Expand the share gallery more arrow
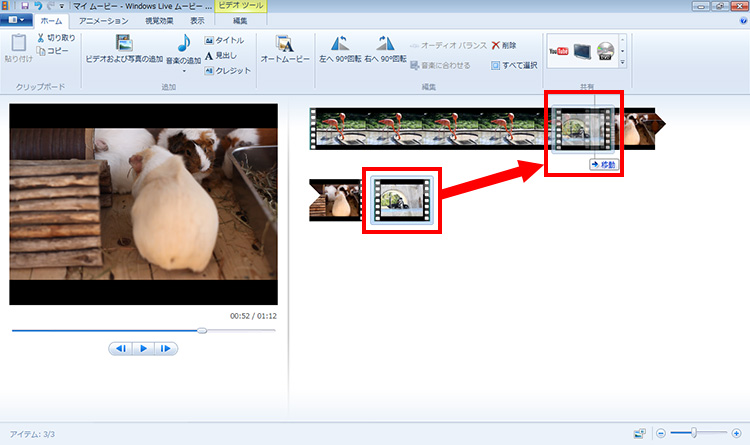750x445 pixels. coord(622,62)
